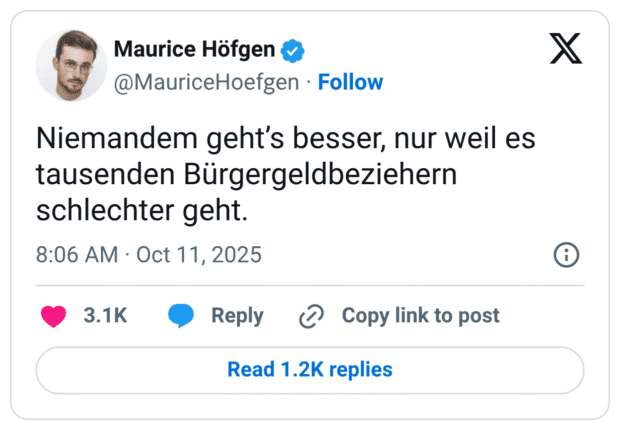Click the blue verified badge
Viewport: 620px width, 430px height.
pos(292,49)
